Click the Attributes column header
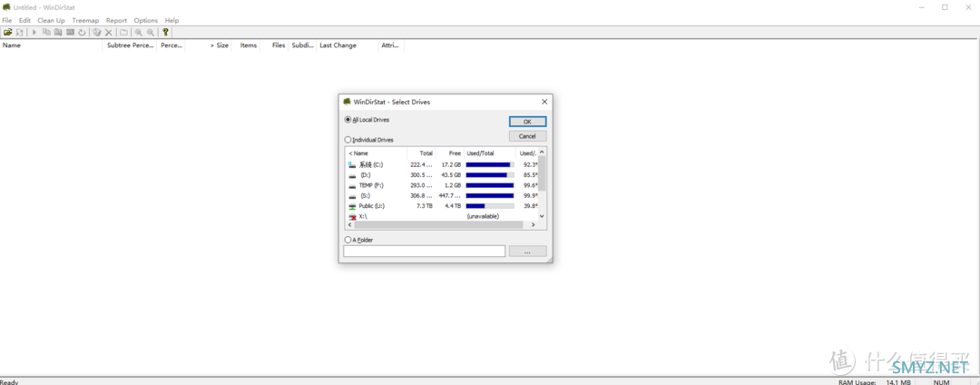The image size is (980, 385). pos(390,45)
